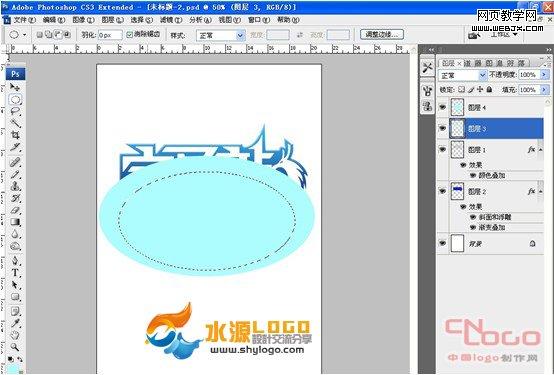Viewport: 554px width, 375px height.
Task: Open the 不透明度 opacity slider arrow
Action: pyautogui.click(x=544, y=75)
